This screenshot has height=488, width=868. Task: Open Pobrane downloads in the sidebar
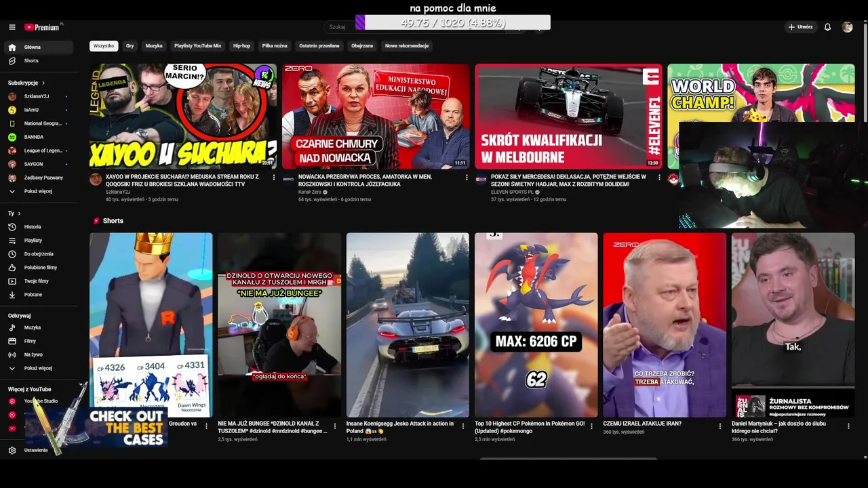39,295
